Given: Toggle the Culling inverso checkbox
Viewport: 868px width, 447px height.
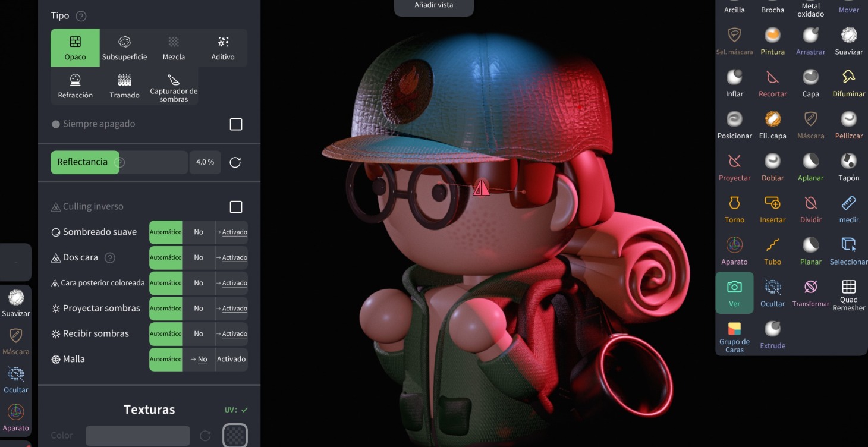Looking at the screenshot, I should coord(236,207).
